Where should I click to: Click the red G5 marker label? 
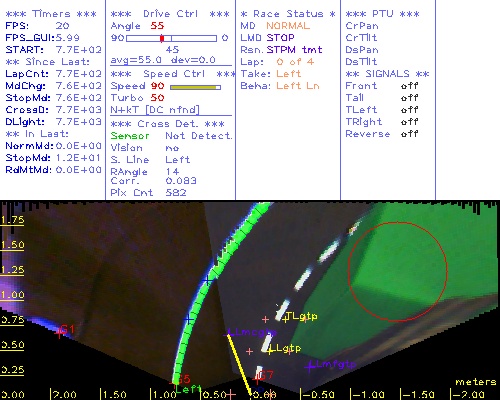[x=184, y=379]
